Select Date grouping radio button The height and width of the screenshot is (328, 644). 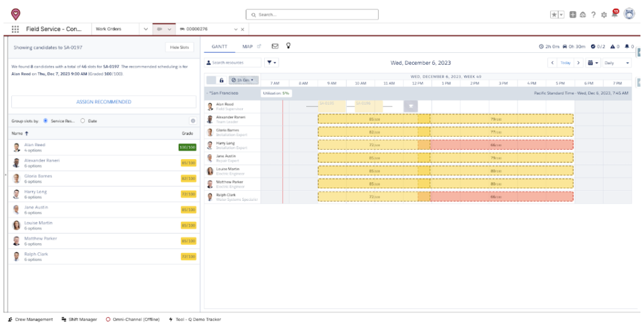coord(82,121)
